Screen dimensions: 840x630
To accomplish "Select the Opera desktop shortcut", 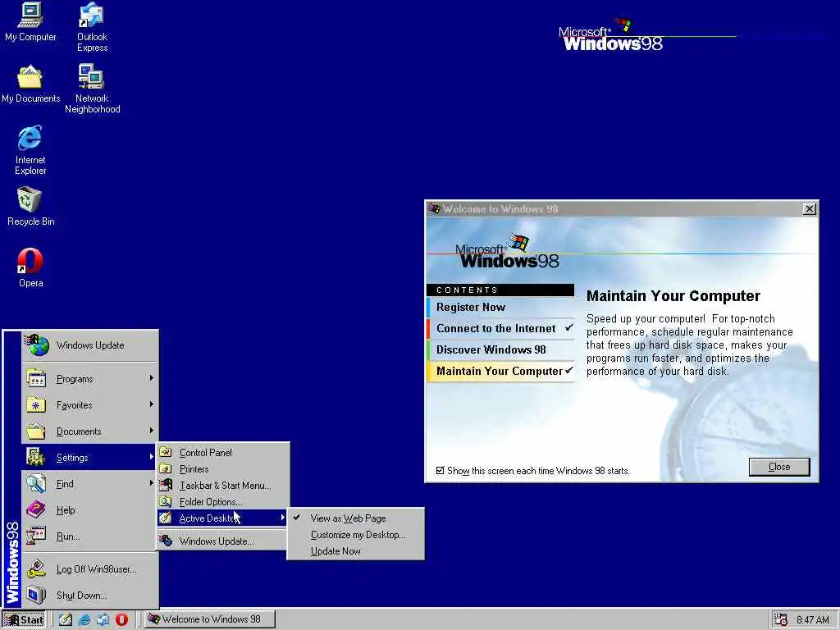I will (30, 268).
